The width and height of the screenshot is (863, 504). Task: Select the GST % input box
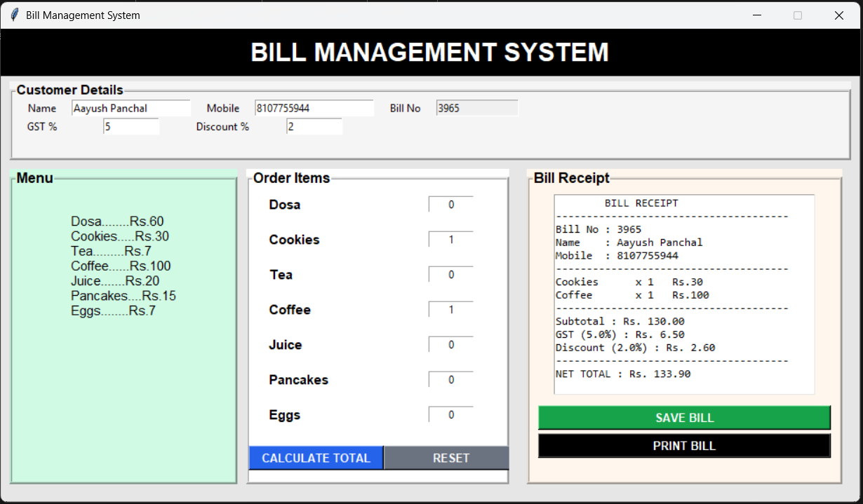point(131,127)
